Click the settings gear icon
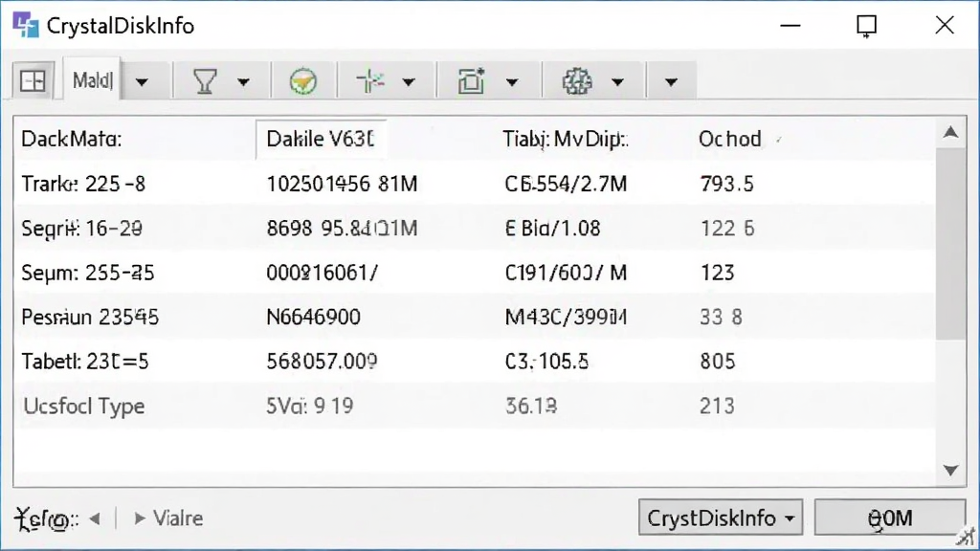980x551 pixels. click(x=577, y=81)
